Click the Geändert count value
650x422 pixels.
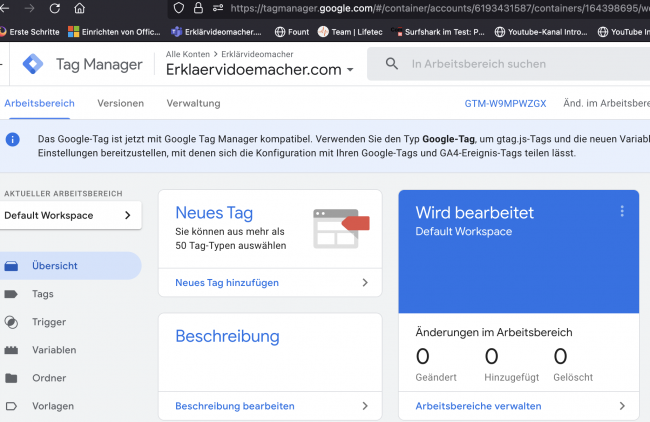(x=422, y=357)
